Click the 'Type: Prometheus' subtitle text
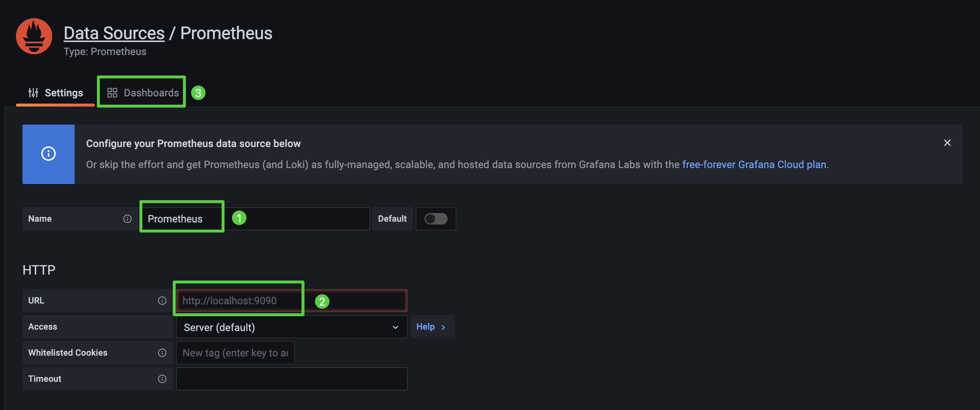The width and height of the screenshot is (980, 410). pyautogui.click(x=105, y=51)
